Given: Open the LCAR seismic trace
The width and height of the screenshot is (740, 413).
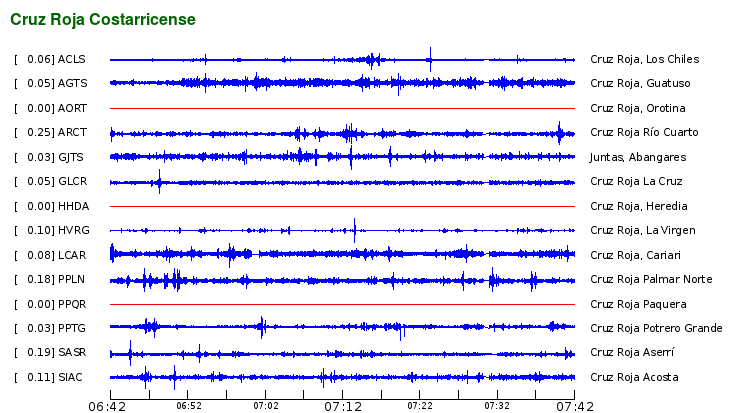Looking at the screenshot, I should click(x=343, y=254).
